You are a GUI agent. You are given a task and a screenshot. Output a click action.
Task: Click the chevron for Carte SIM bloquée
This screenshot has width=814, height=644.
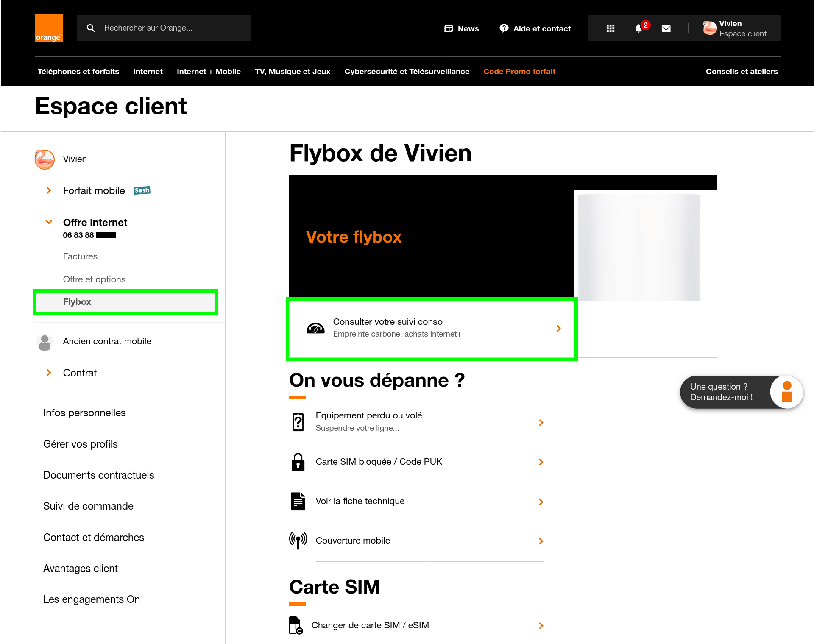(x=541, y=462)
